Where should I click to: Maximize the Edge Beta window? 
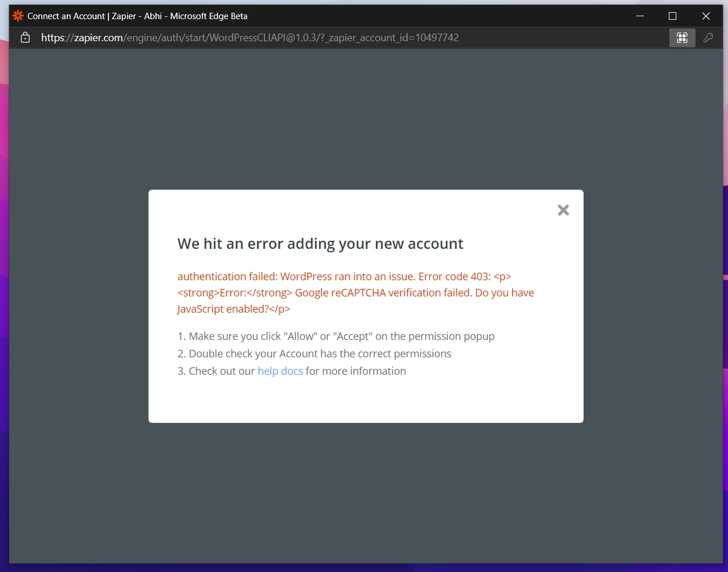pos(673,16)
